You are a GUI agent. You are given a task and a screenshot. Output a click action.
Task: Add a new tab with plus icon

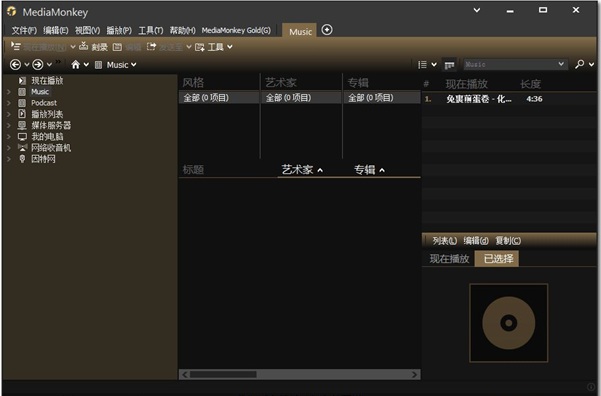coord(327,30)
